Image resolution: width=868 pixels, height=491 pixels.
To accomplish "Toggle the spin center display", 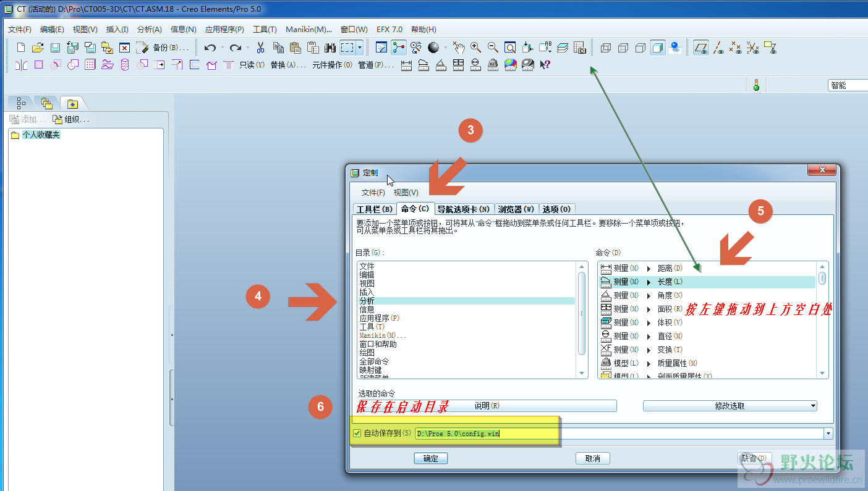I will click(x=398, y=48).
